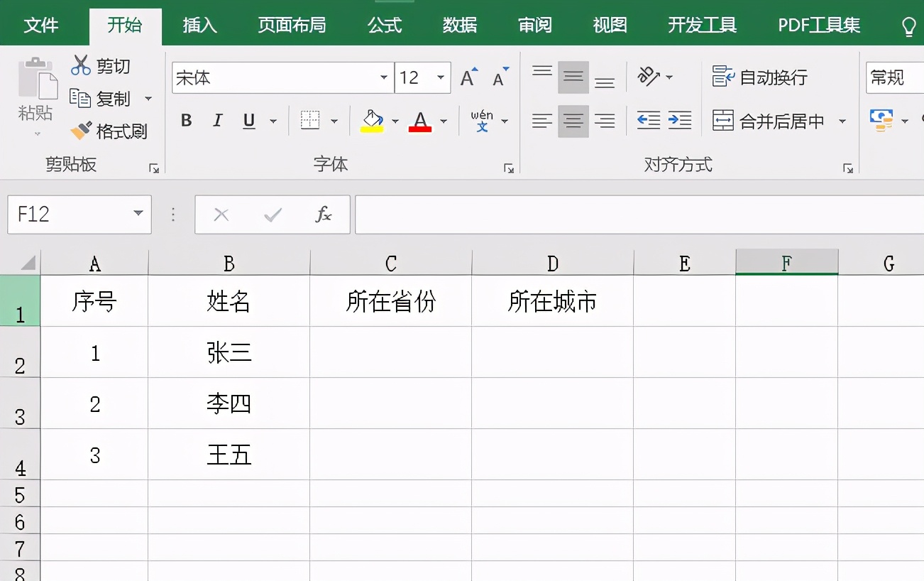Expand the borders dropdown arrow
Viewport: 924px width, 581px height.
click(334, 121)
